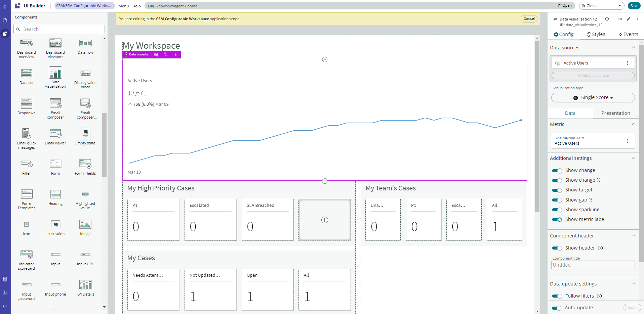
Task: Open the Single Score visualization type dropdown
Action: click(593, 98)
